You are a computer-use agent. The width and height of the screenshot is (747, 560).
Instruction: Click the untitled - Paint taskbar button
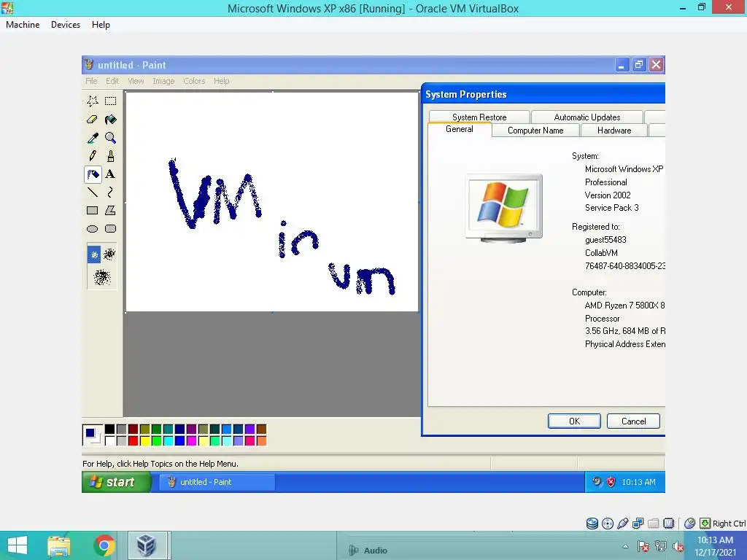(x=217, y=482)
